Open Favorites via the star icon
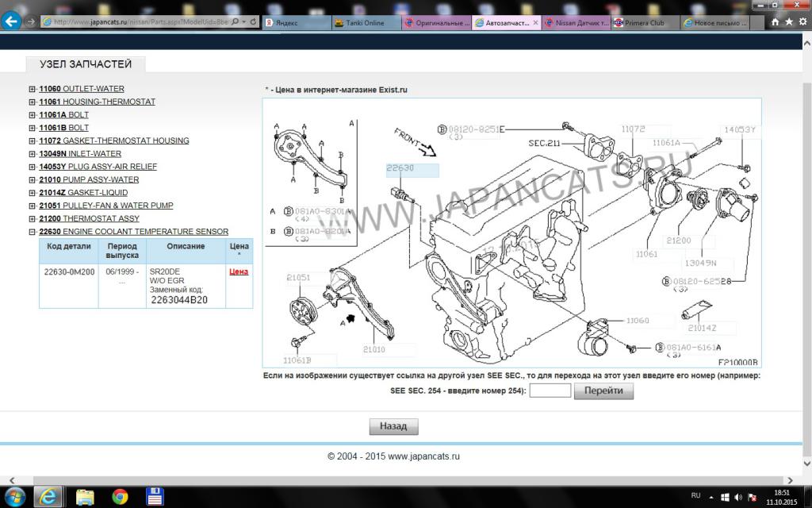 click(789, 21)
